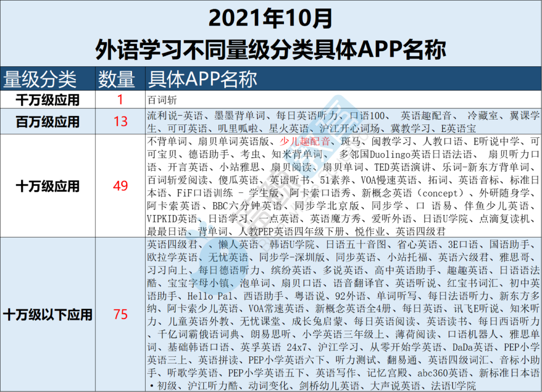Click the app name "小站托福"

[x=407, y=257]
